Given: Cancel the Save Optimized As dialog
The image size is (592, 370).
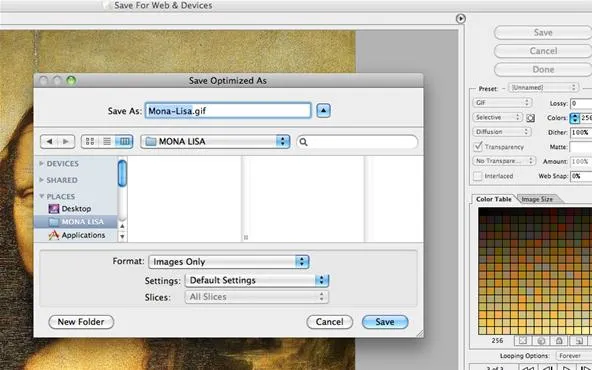Looking at the screenshot, I should point(330,322).
